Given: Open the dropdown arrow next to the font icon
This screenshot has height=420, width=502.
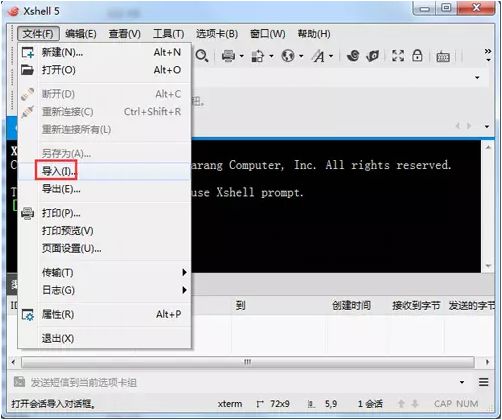Looking at the screenshot, I should point(331,56).
